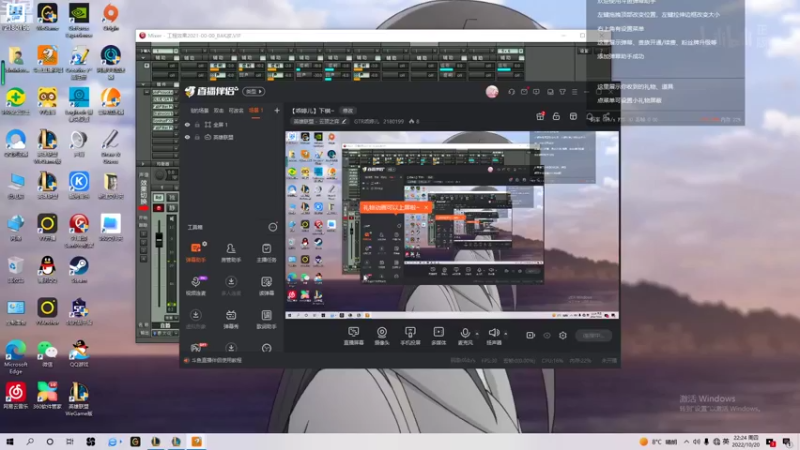Image resolution: width=800 pixels, height=450 pixels.
Task: Select the second scene tab
Action: pos(219,110)
